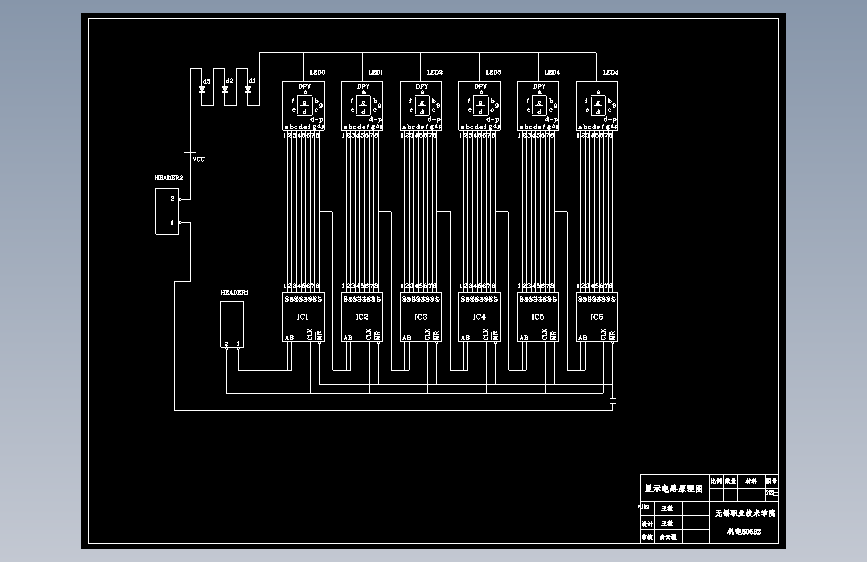Click the ground symbol below the IC row
The width and height of the screenshot is (867, 562).
(x=612, y=401)
